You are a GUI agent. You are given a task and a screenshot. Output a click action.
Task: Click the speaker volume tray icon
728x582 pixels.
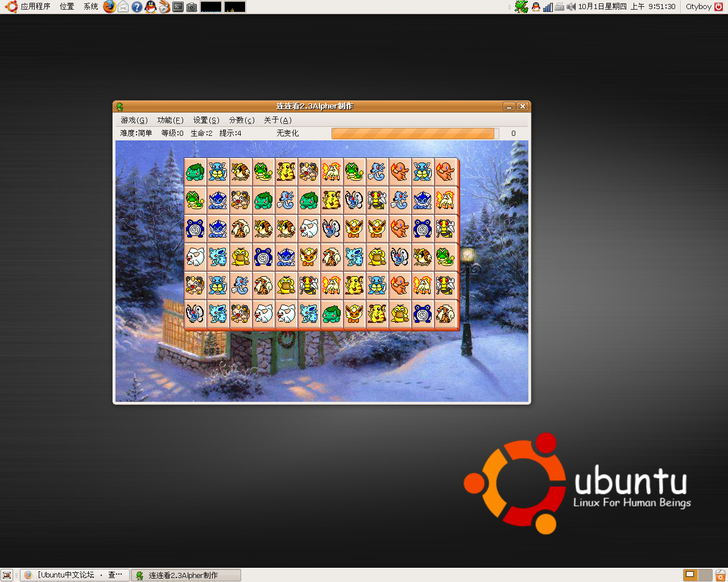(571, 7)
